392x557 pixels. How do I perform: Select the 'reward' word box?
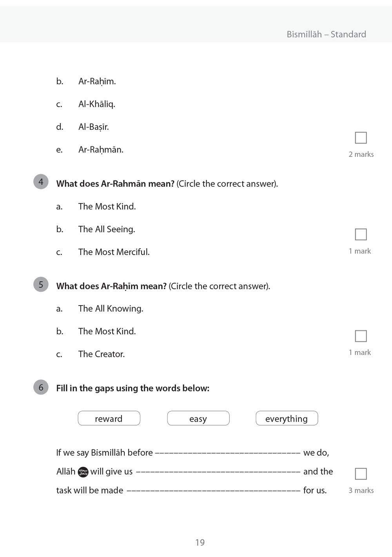(x=109, y=419)
